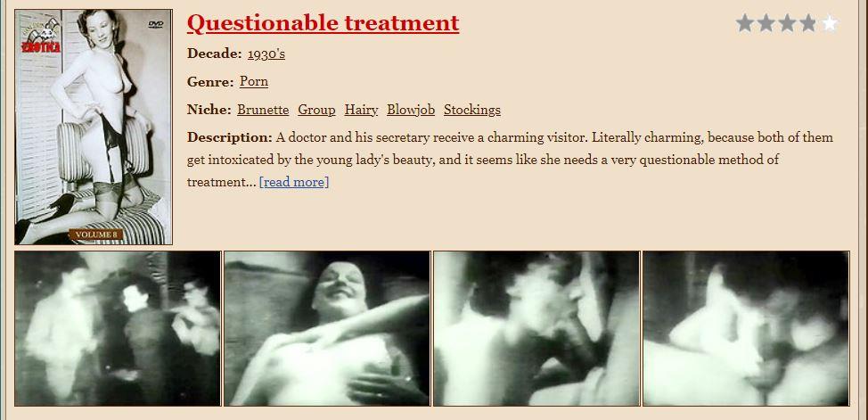The height and width of the screenshot is (420, 868).
Task: View the fourth scene preview thumbnail
Action: pos(746,328)
